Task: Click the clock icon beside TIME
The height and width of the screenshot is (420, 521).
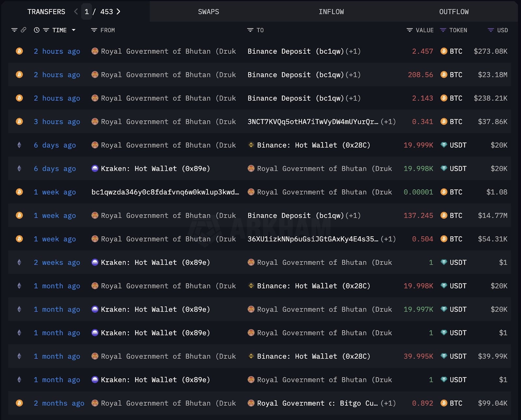Action: (36, 30)
